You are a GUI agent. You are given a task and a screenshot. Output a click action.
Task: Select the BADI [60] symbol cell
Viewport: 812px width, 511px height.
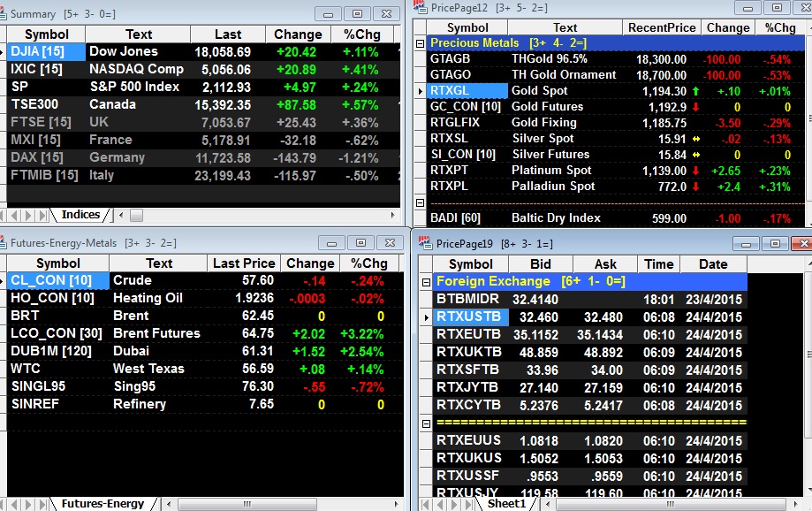click(467, 218)
